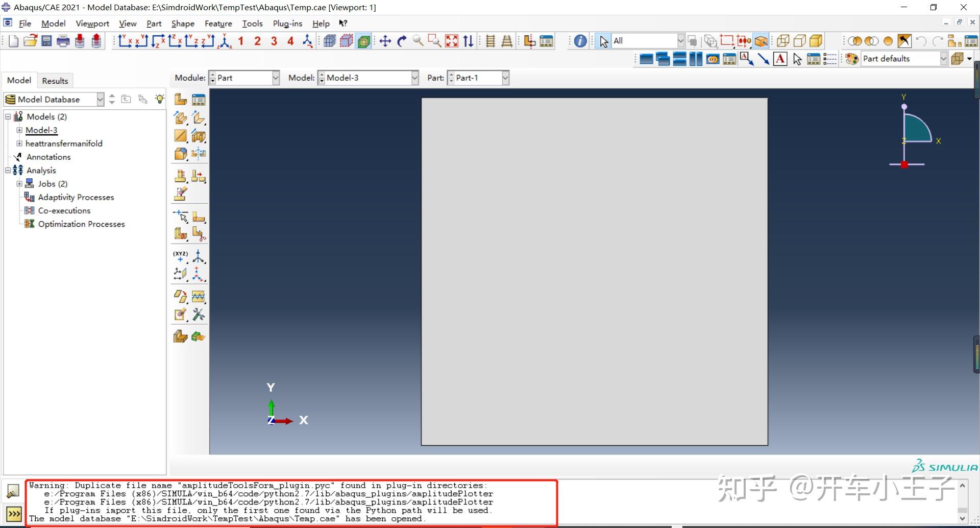This screenshot has height=528, width=980.
Task: Switch to the Results tab
Action: (55, 81)
